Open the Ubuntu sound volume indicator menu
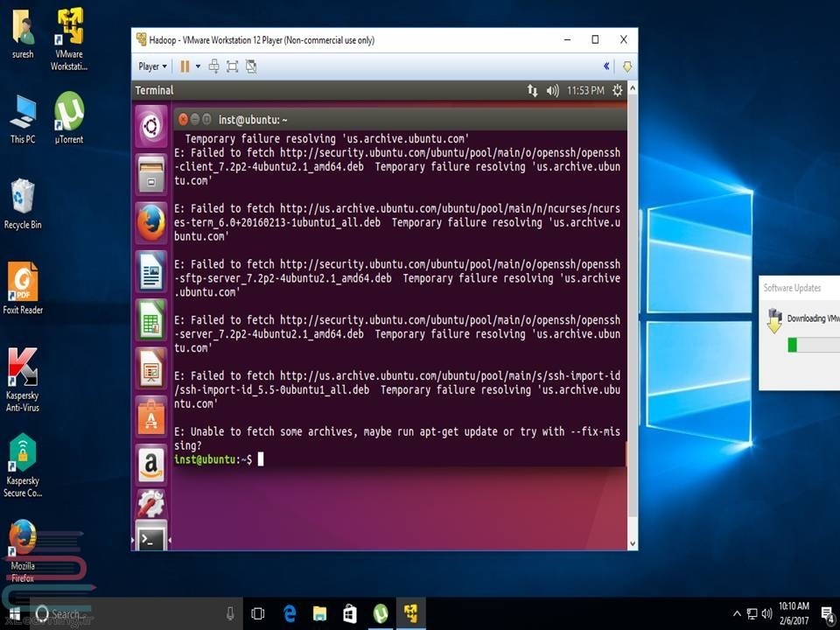The image size is (840, 630). 552,90
